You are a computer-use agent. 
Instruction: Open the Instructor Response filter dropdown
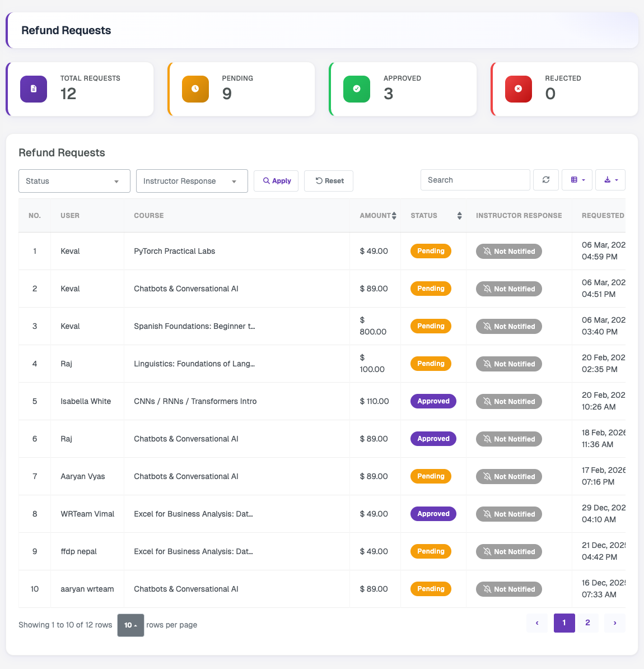[x=192, y=181]
